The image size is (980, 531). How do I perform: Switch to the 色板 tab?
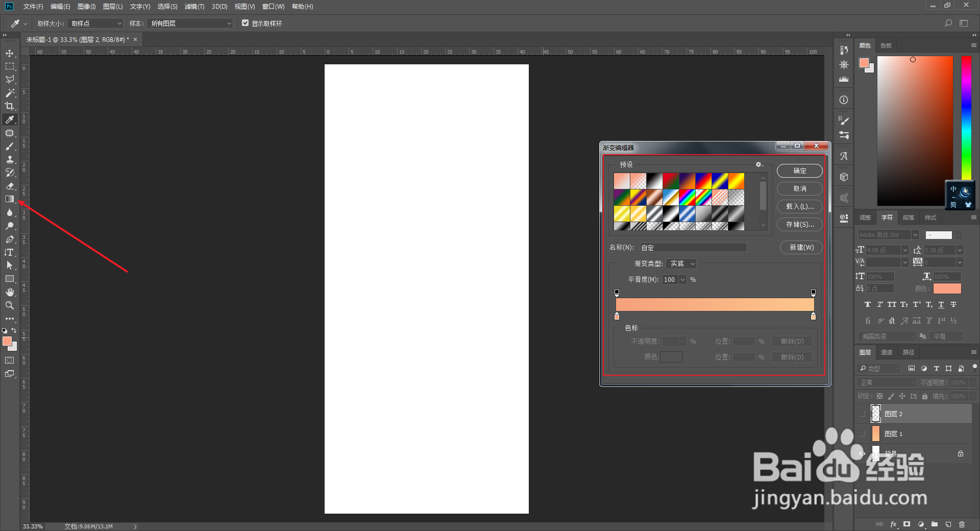(x=886, y=45)
